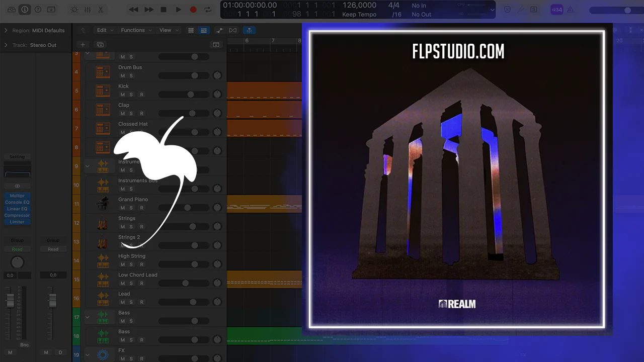Expand the Track Stereo Out section
Viewport: 644px width, 362px height.
6,45
